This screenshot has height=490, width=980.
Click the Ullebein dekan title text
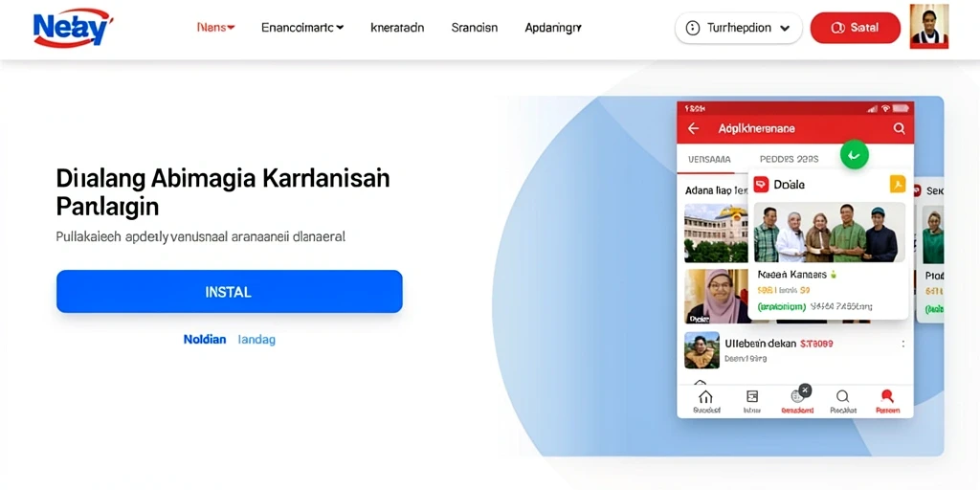(760, 344)
